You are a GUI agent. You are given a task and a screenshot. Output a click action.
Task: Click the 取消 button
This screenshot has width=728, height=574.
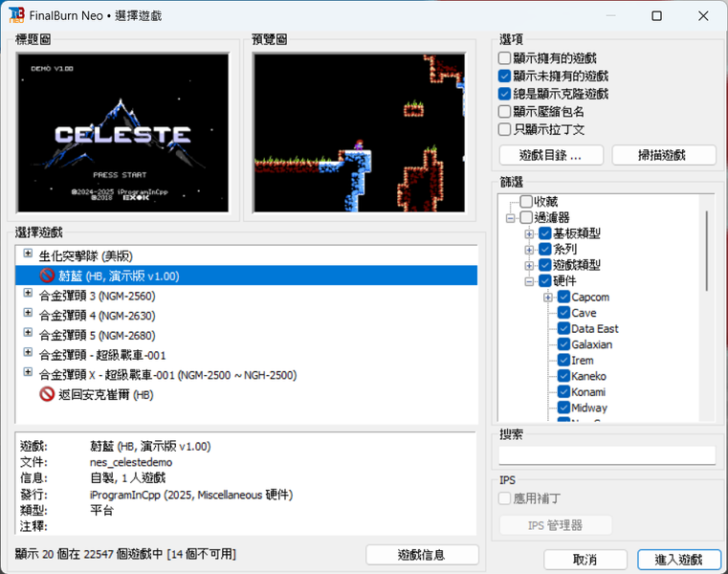(585, 560)
